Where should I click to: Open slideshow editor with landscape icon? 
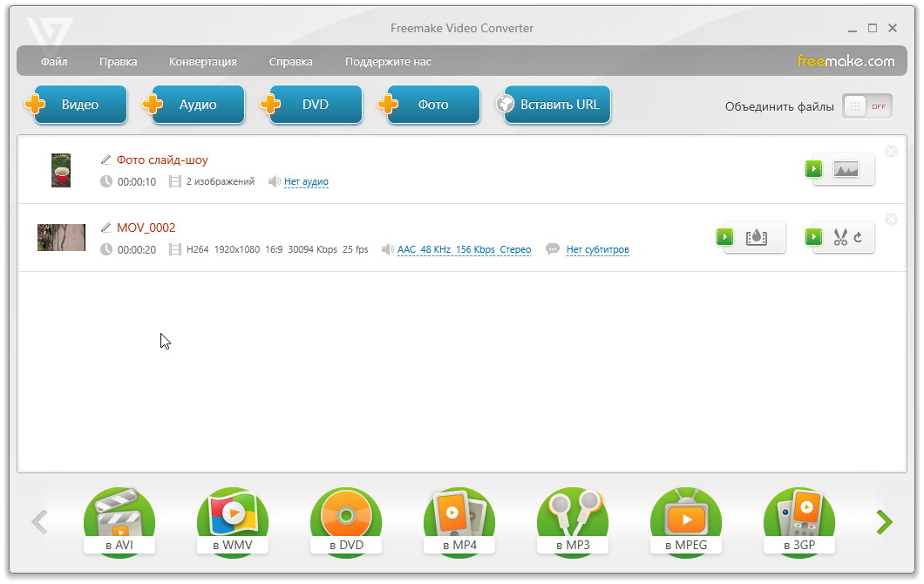click(x=846, y=170)
